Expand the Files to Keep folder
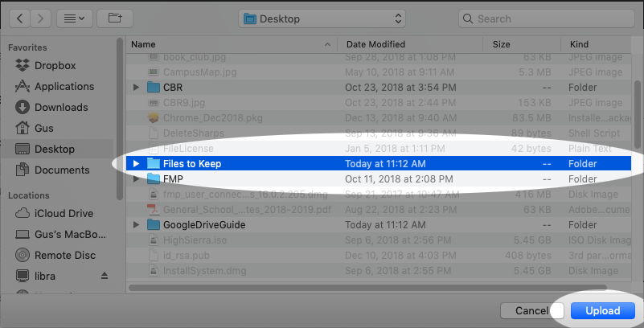 (136, 164)
